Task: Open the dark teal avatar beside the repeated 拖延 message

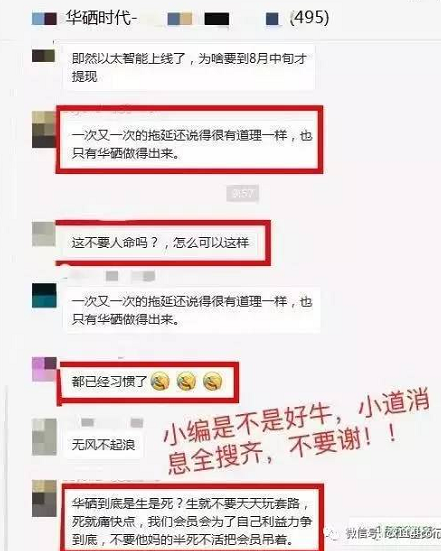Action: coord(44,296)
